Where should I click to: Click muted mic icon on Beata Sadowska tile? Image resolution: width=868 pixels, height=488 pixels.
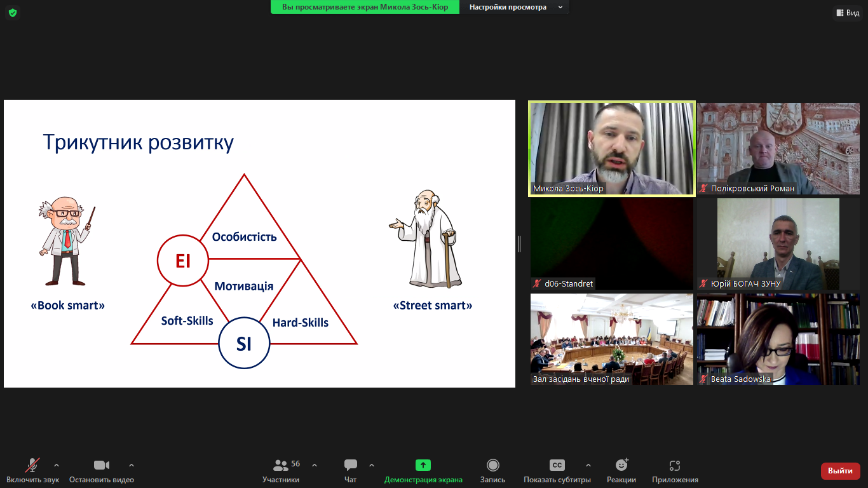(704, 379)
